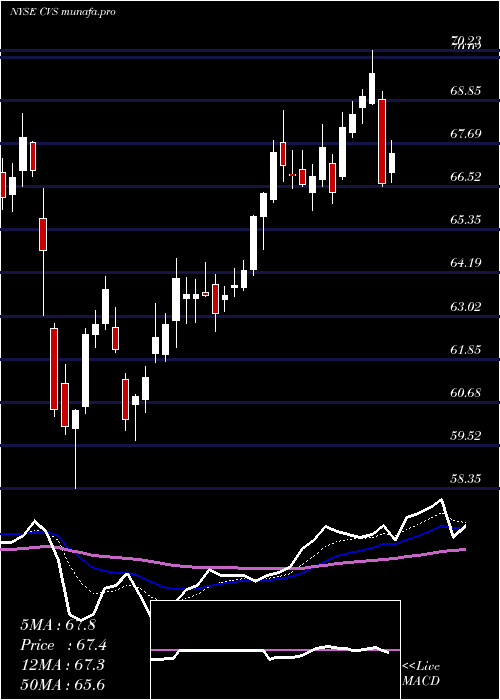Click the 12MA : 67.3 readout

click(62, 665)
